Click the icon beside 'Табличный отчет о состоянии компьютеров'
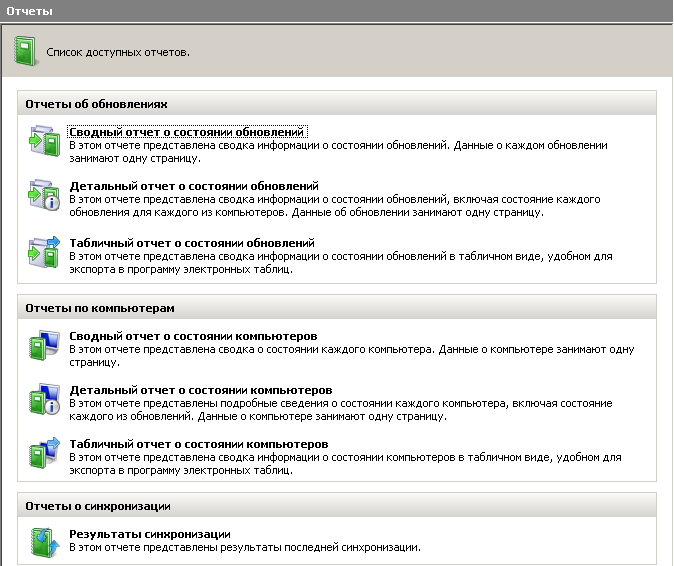674x566 pixels. [44, 453]
